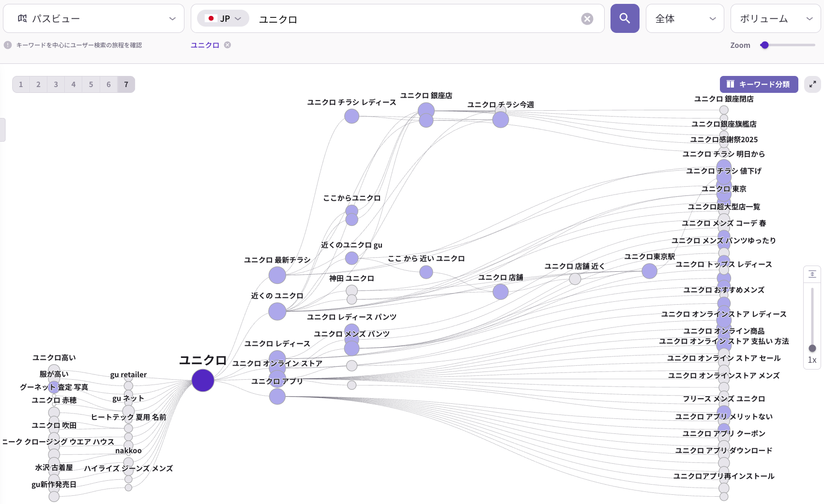Screen dimensions: 824x504
Task: Click the nakkoo label
Action: [128, 451]
